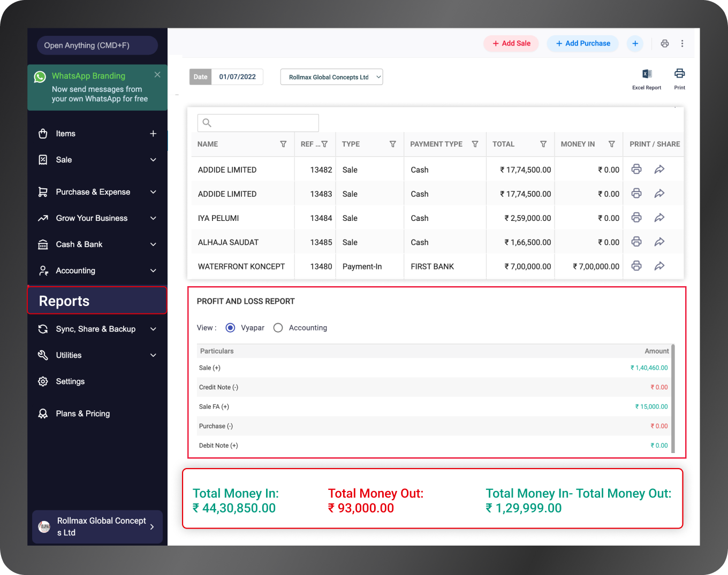The image size is (728, 575).
Task: Filter the TOTAL column
Action: pos(543,144)
